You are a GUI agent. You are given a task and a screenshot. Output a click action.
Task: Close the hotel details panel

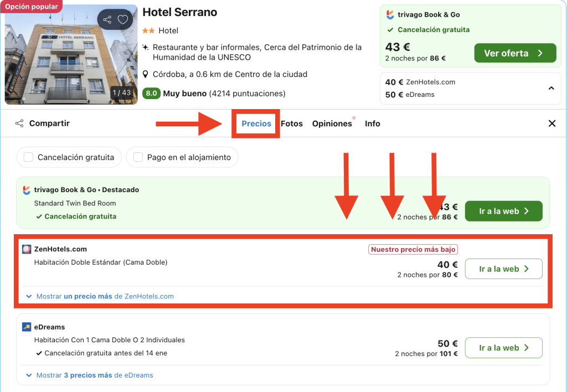551,123
